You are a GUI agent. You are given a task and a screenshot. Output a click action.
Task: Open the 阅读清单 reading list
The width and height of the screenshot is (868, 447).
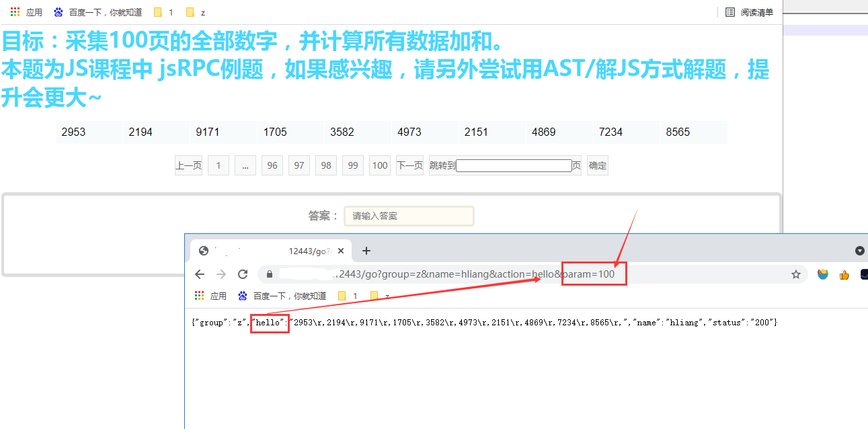tap(750, 12)
